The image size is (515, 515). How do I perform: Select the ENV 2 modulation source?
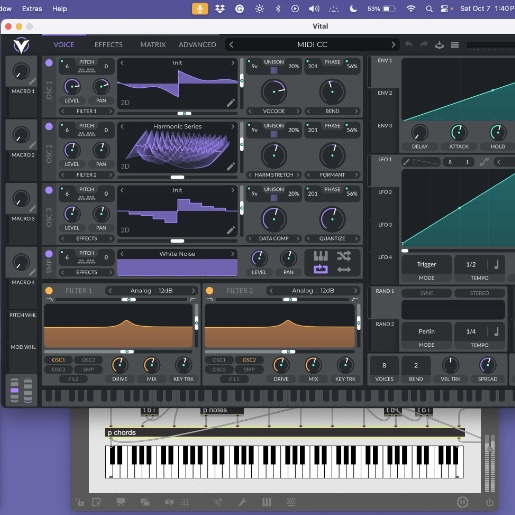click(385, 93)
